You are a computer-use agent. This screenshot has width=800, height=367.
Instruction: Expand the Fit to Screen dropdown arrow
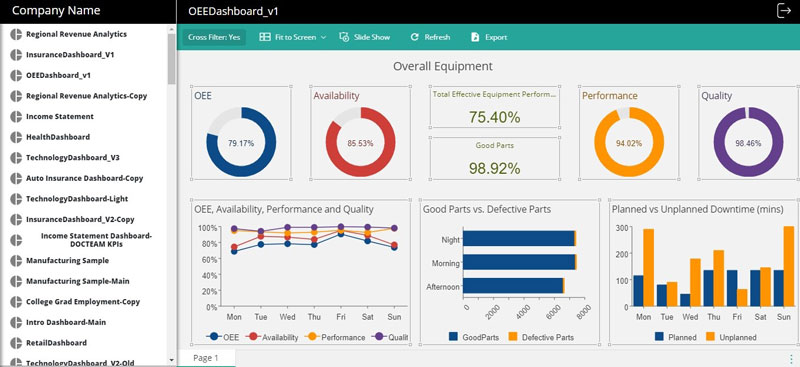pos(323,37)
